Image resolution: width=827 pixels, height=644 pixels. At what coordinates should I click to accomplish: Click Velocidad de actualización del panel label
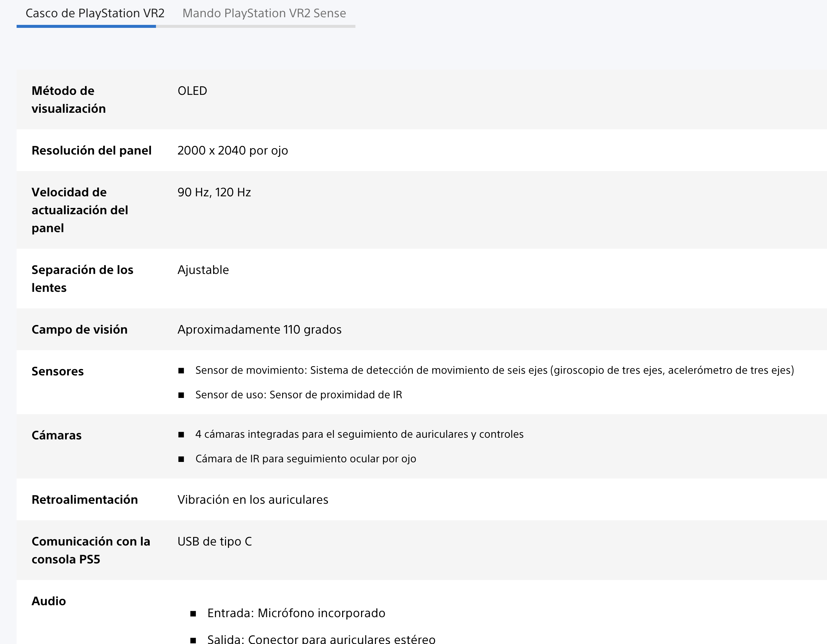(x=80, y=210)
